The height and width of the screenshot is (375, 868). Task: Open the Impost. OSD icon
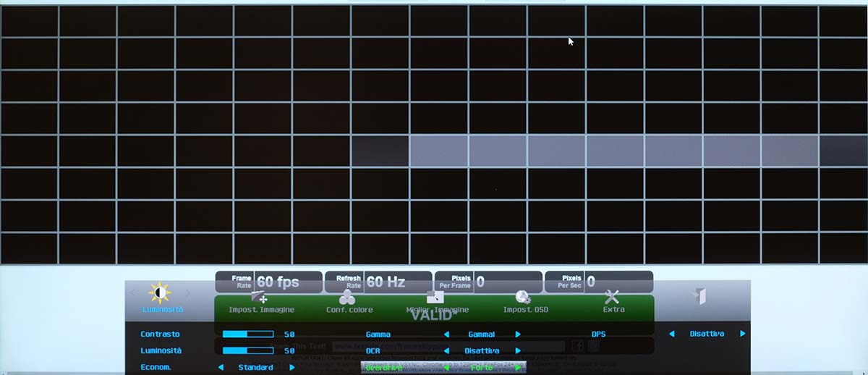coord(523,297)
